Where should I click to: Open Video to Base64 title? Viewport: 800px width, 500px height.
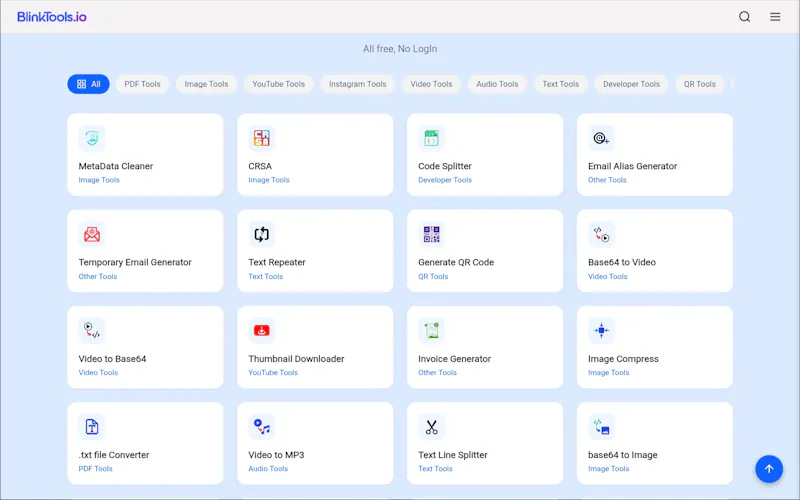112,359
